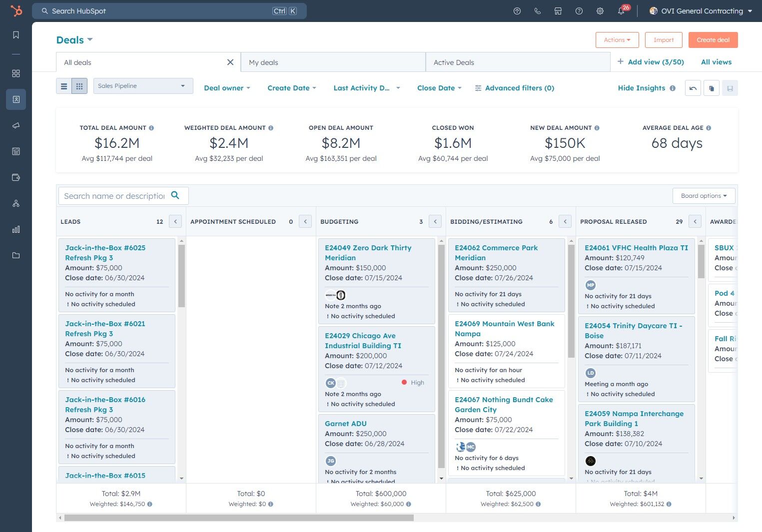The width and height of the screenshot is (762, 532).
Task: Click the info icon beside Total Deal Amount
Action: tap(151, 128)
